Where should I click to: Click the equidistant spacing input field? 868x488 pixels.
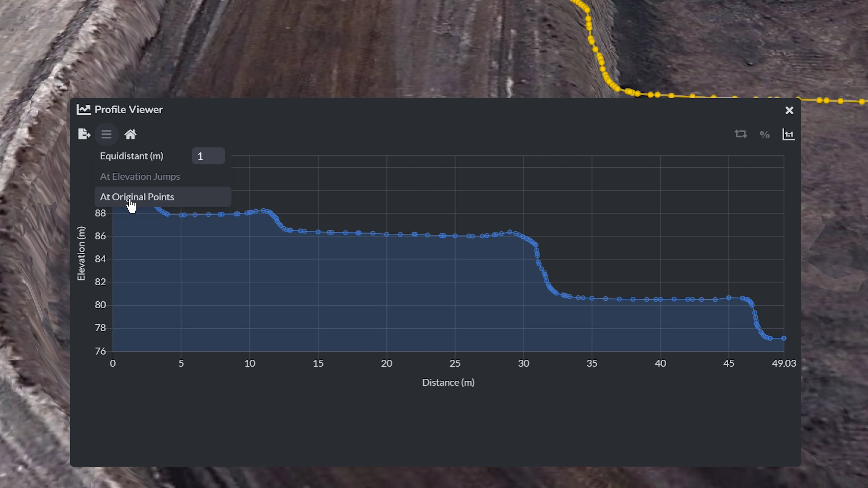[208, 156]
